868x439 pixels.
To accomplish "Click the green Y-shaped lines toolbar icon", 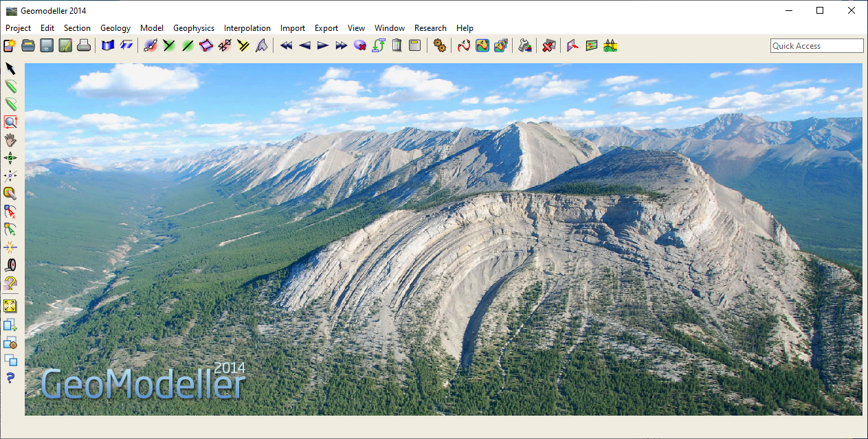I will 169,46.
